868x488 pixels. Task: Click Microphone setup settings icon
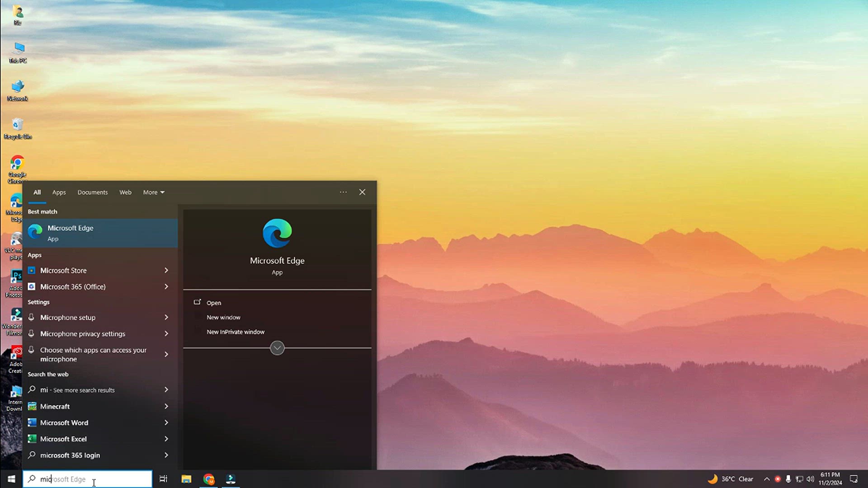[x=31, y=317]
